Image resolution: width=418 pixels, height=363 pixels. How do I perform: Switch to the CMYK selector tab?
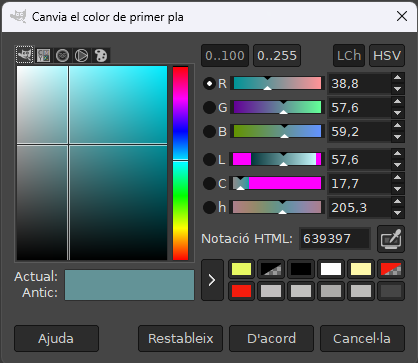tap(44, 55)
